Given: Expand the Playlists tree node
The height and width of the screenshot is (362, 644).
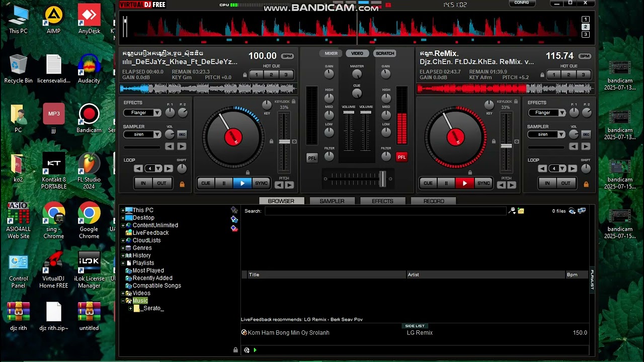Looking at the screenshot, I should pyautogui.click(x=123, y=263).
